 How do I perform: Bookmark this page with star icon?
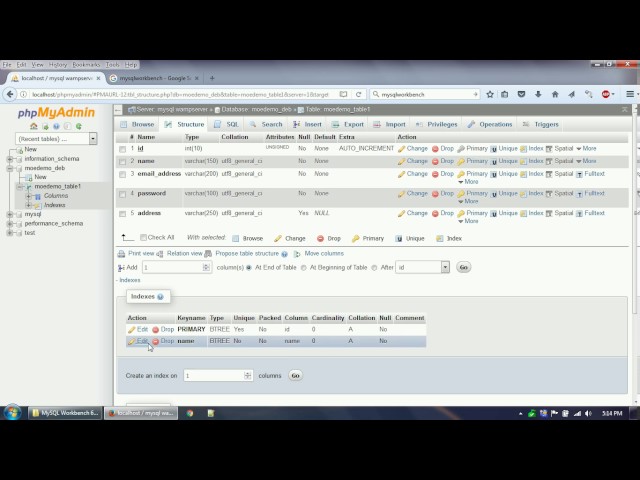[x=490, y=94]
